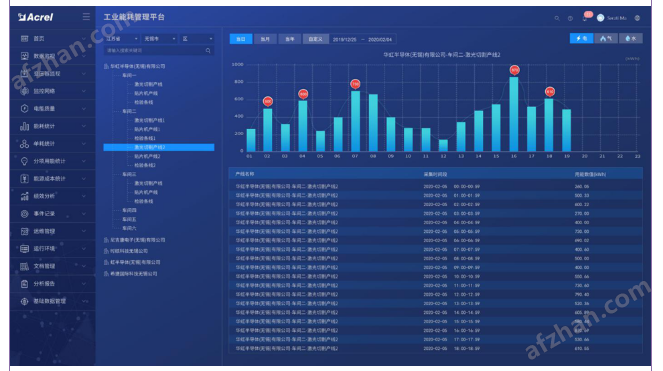Click the 文档管理 document icon

click(25, 266)
